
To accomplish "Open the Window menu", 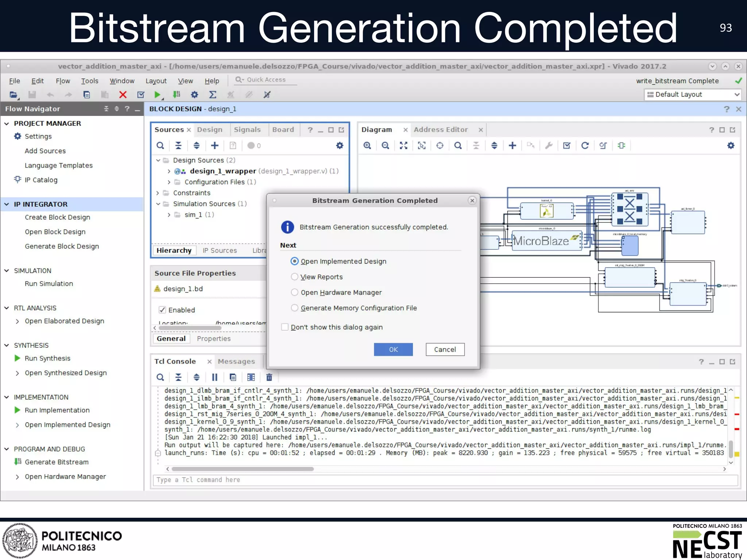I will click(x=122, y=81).
